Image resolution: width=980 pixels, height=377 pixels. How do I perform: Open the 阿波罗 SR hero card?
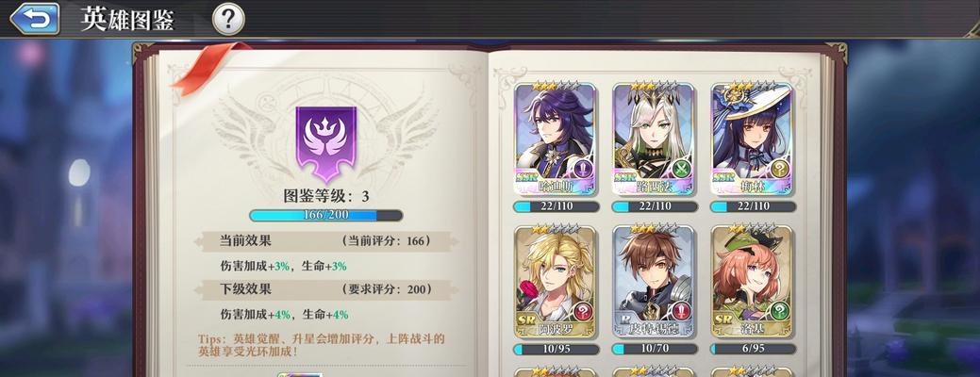pos(556,281)
